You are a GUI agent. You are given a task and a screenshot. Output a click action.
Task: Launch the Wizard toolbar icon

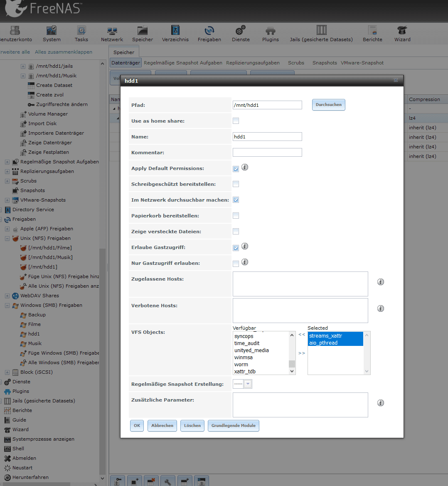[x=402, y=34]
